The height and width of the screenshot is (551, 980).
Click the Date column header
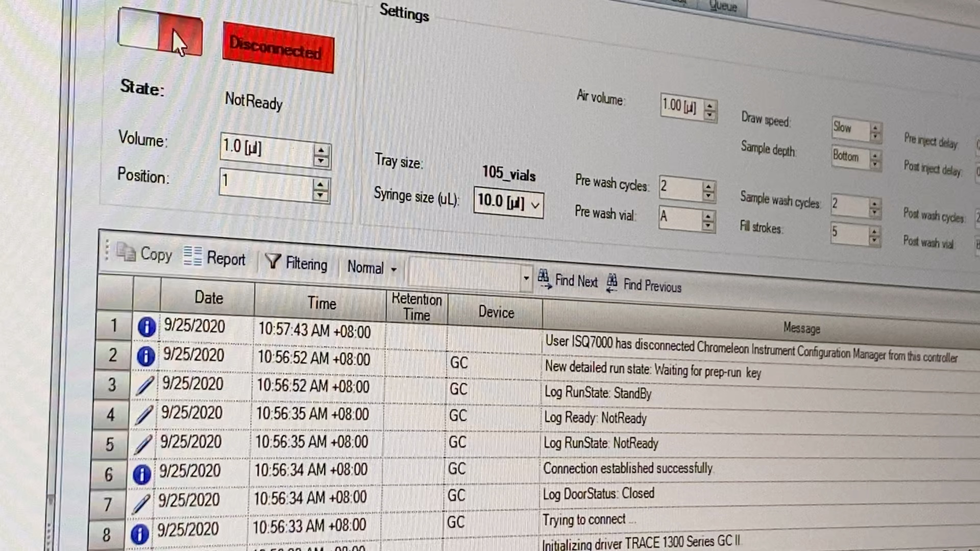click(x=208, y=297)
